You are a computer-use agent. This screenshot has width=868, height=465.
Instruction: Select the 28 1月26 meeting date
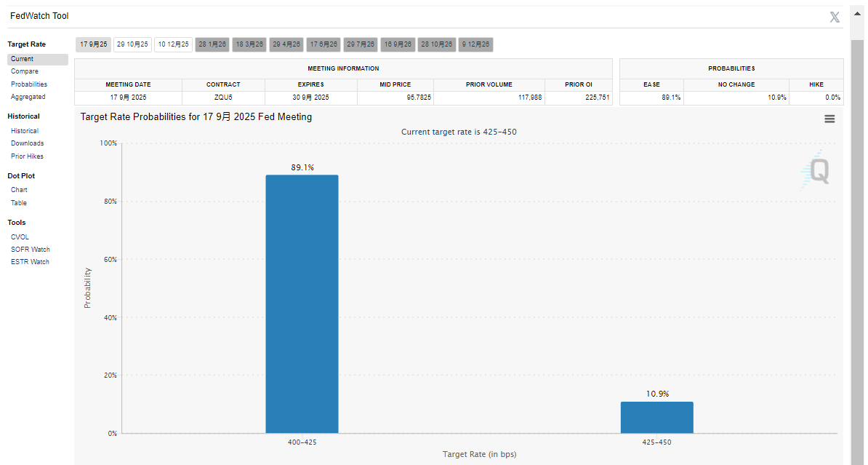[212, 44]
